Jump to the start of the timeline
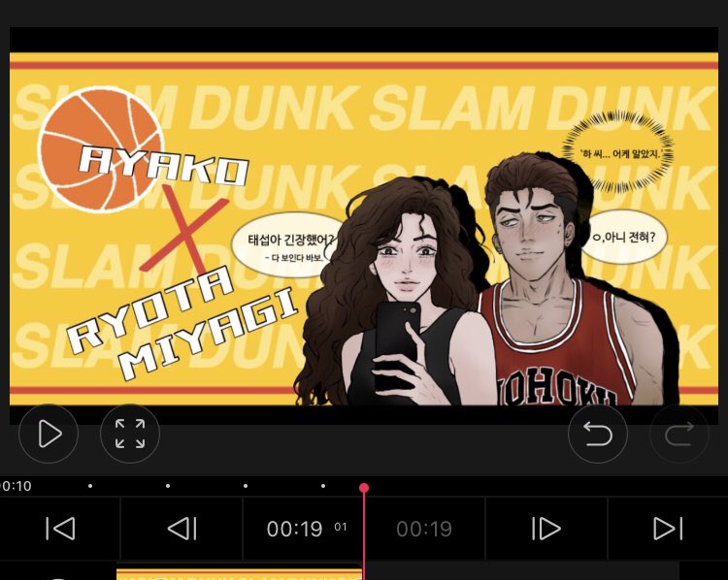 pos(60,529)
